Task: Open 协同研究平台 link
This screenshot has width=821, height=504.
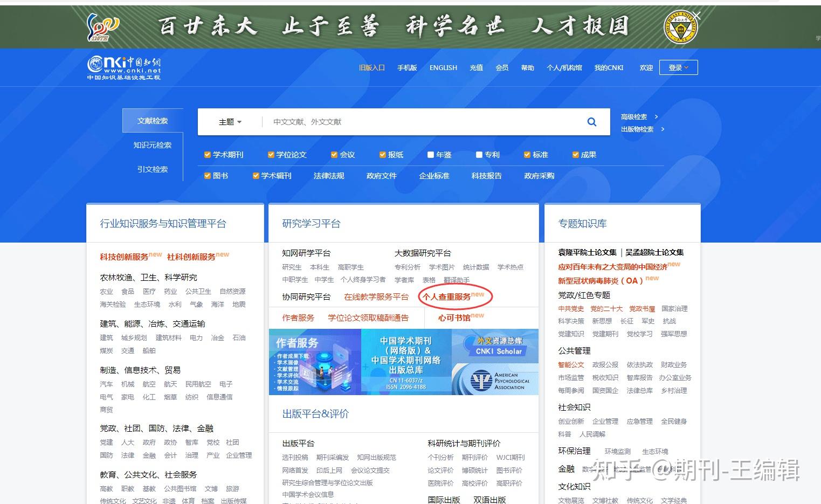Action: tap(306, 297)
